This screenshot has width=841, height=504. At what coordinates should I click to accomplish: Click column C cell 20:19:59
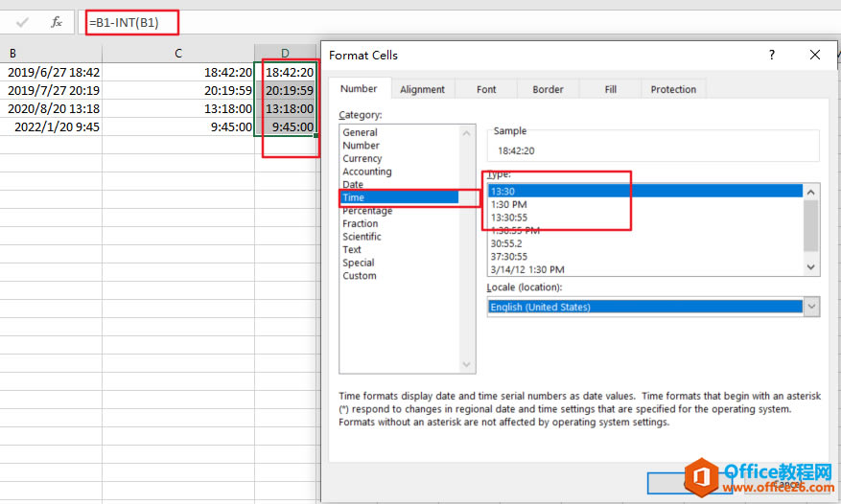(178, 91)
